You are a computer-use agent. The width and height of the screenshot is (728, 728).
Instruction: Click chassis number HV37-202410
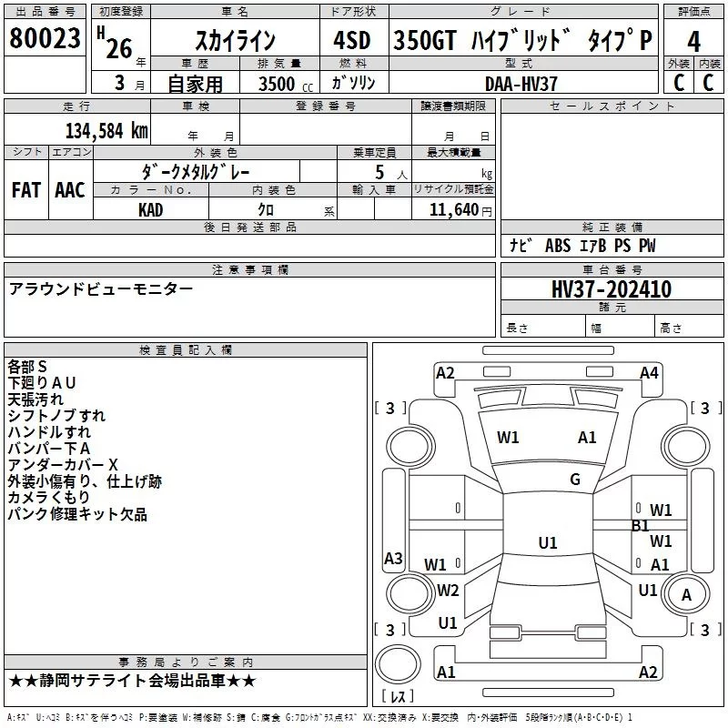612,289
